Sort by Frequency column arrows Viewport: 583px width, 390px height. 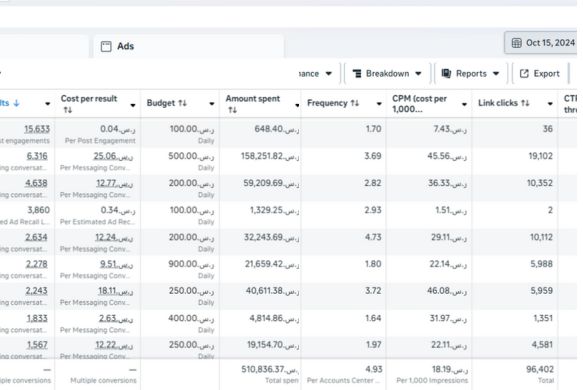click(x=355, y=103)
